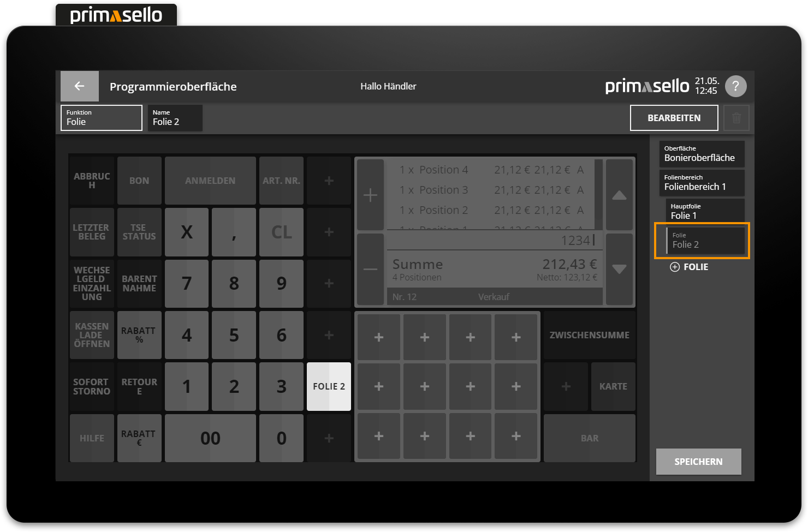Click the large plus icon beside receipt list
Image resolution: width=808 pixels, height=532 pixels.
click(370, 195)
